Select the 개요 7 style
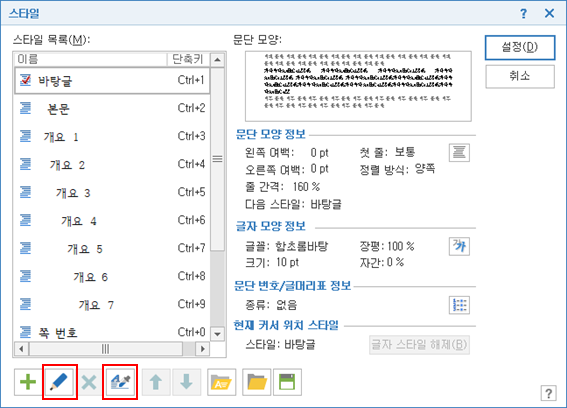 coord(112,305)
